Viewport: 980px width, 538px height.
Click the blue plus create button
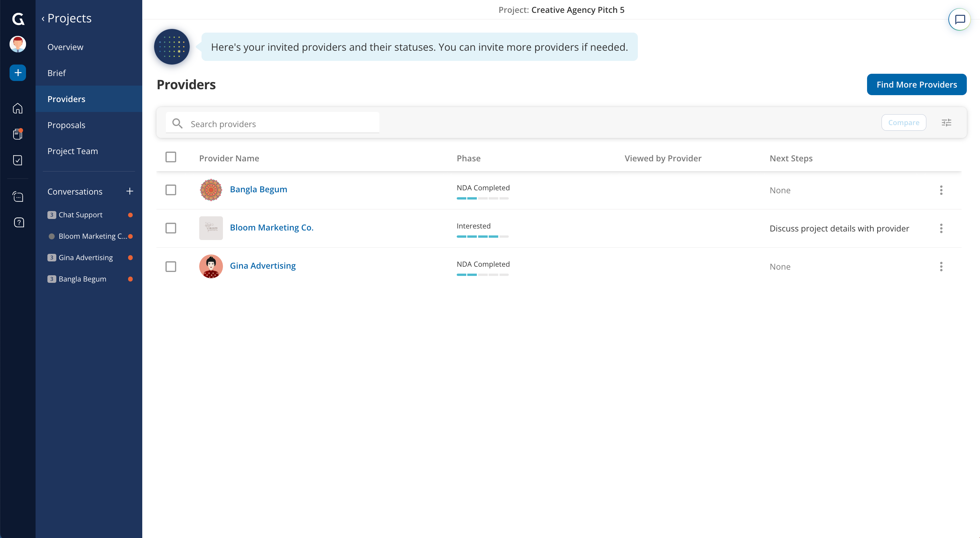(x=17, y=73)
